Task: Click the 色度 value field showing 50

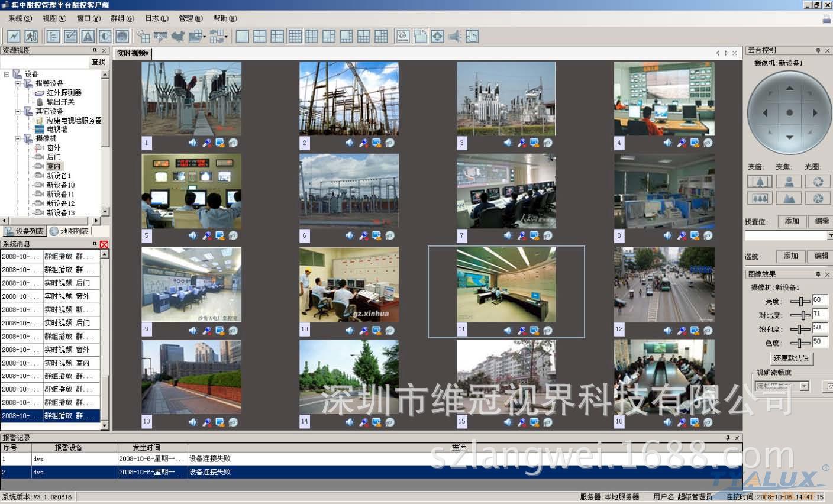Action: [820, 342]
